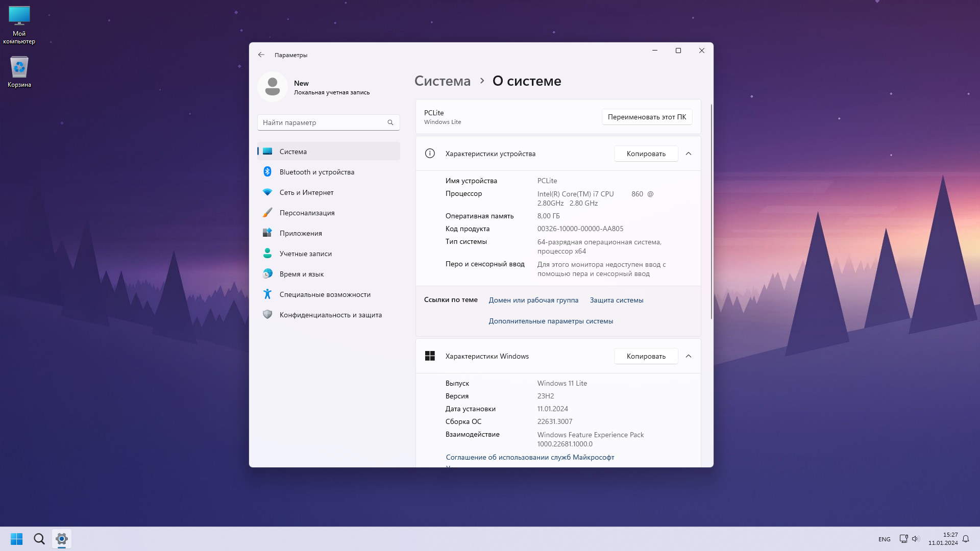Open the Network and Internet wifi icon
980x551 pixels.
tap(267, 192)
